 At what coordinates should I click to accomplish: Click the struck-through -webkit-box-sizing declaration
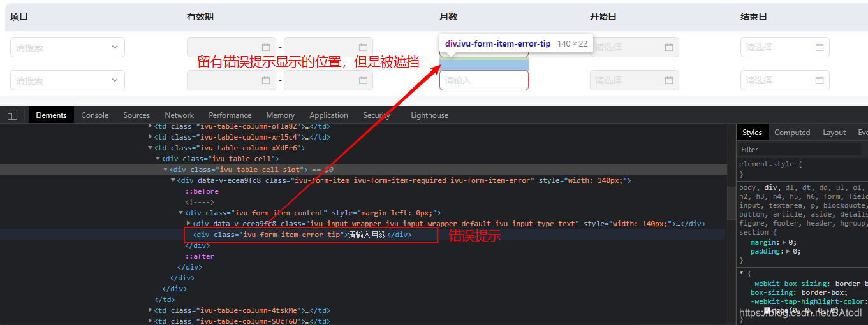point(809,284)
